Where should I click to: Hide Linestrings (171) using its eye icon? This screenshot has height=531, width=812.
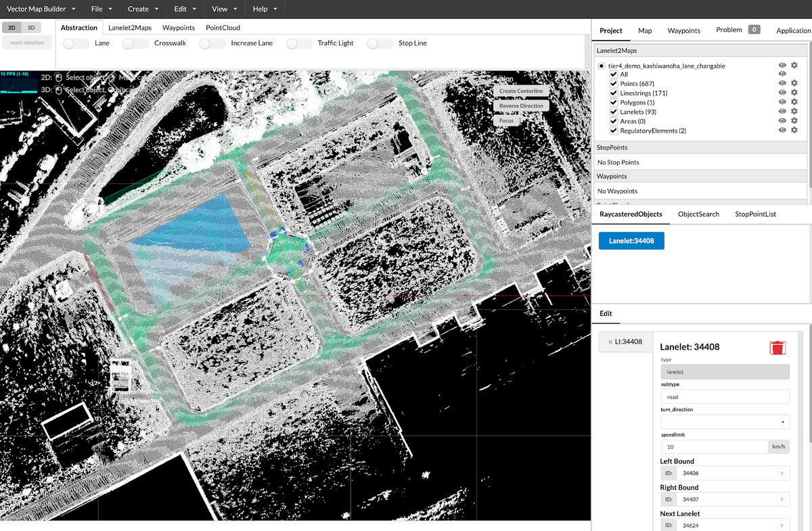(x=782, y=93)
